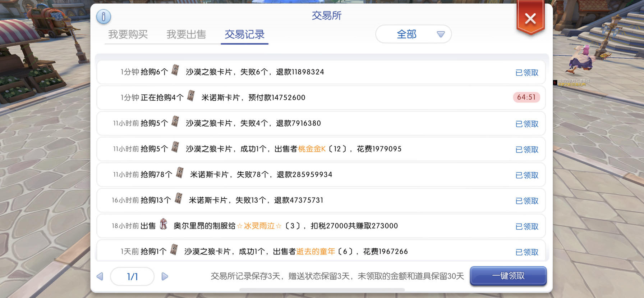Go to the next page arrow
This screenshot has width=644, height=298.
pos(165,276)
